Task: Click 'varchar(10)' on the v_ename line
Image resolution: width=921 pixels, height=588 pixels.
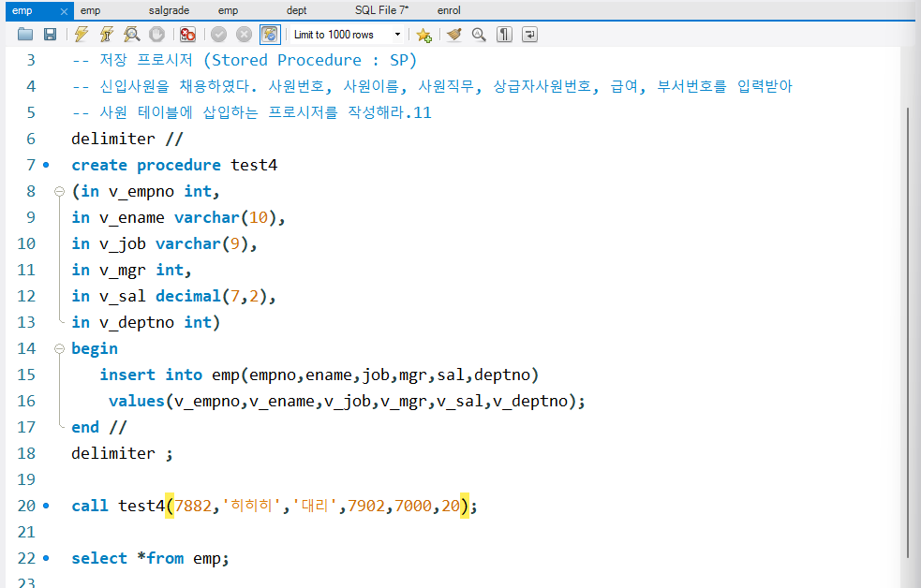Action: coord(226,218)
